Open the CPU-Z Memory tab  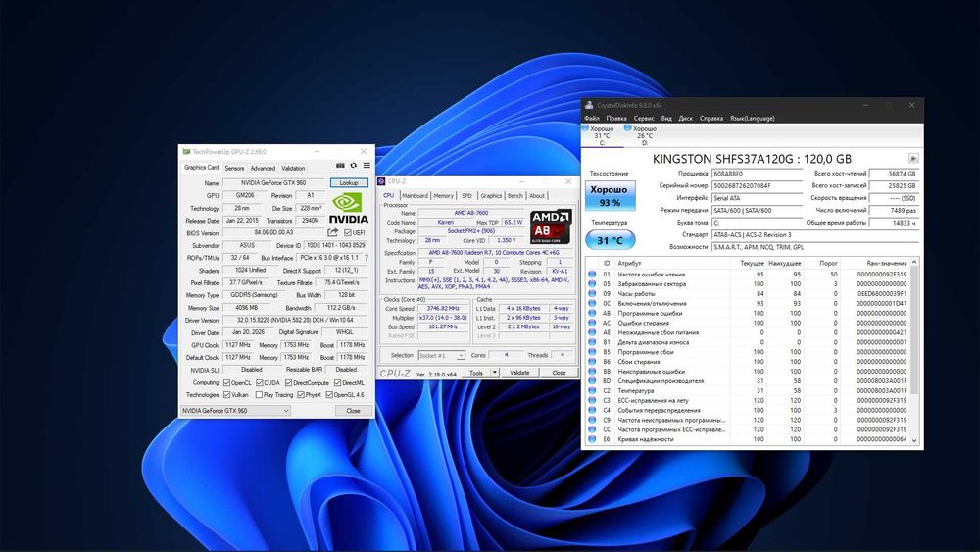coord(443,196)
